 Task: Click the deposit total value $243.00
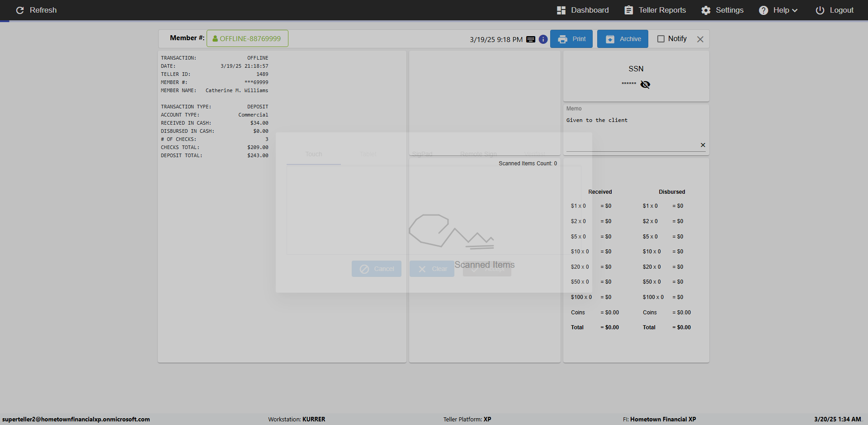point(258,155)
